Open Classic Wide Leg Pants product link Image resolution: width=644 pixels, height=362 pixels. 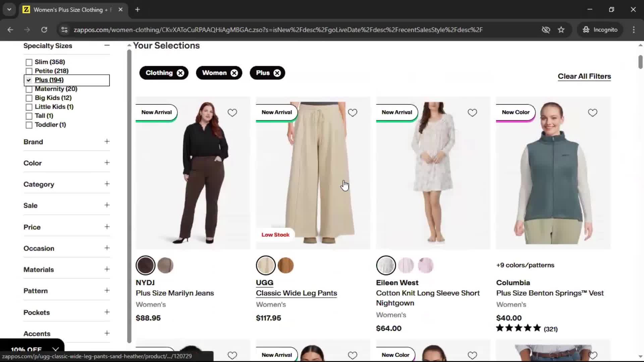(297, 293)
